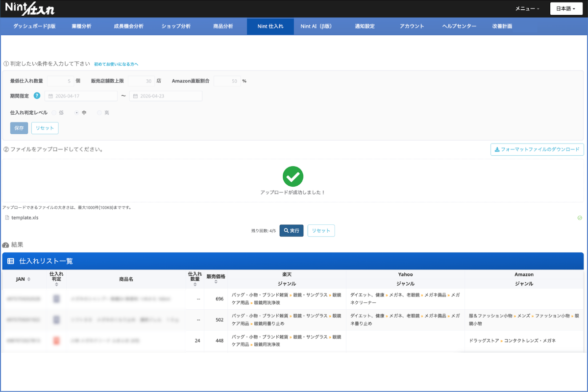
Task: Select 中 purchase judgment level
Action: pyautogui.click(x=76, y=113)
